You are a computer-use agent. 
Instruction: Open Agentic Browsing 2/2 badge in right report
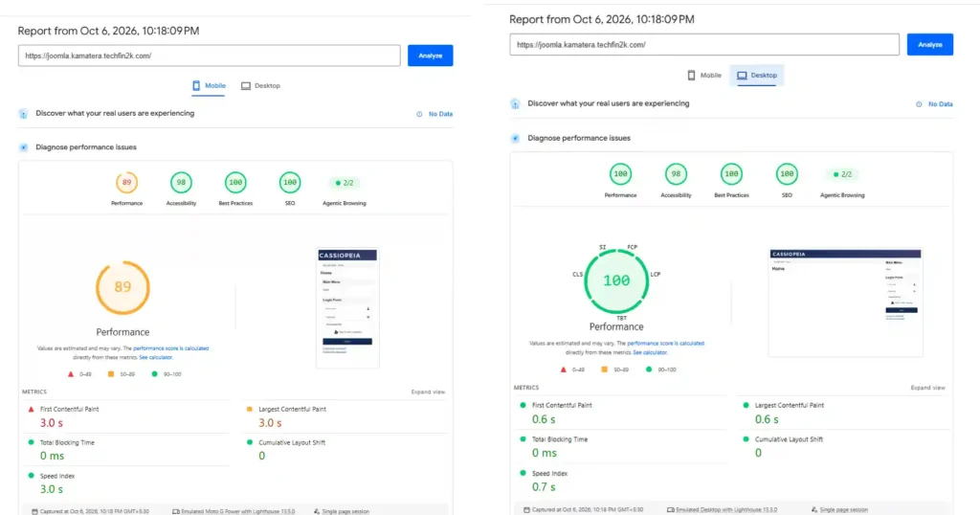842,174
